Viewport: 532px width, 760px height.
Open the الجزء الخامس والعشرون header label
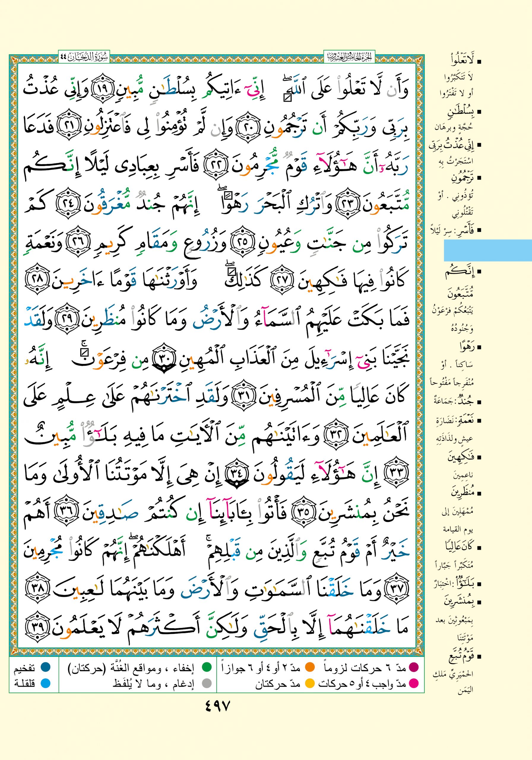(349, 58)
